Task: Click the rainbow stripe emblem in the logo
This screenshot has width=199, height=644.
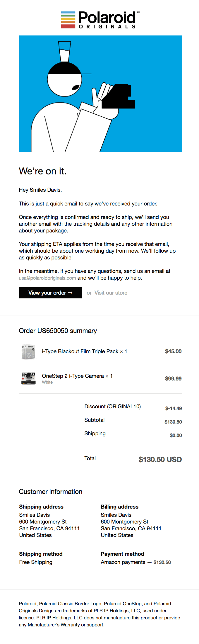Action: coord(68,20)
